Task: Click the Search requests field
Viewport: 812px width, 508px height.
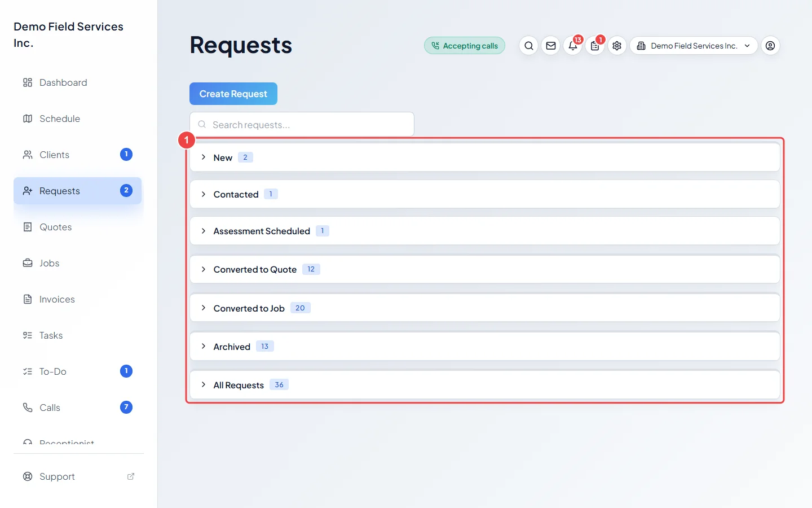Action: point(302,124)
